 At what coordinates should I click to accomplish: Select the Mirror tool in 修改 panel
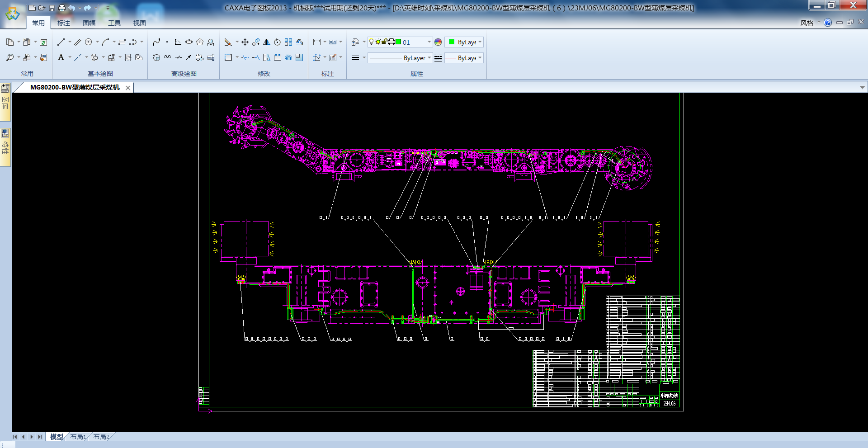pyautogui.click(x=267, y=42)
